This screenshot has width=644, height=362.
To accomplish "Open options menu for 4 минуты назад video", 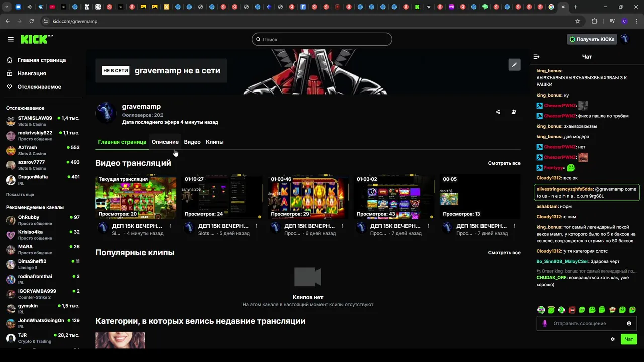I will coord(170,226).
